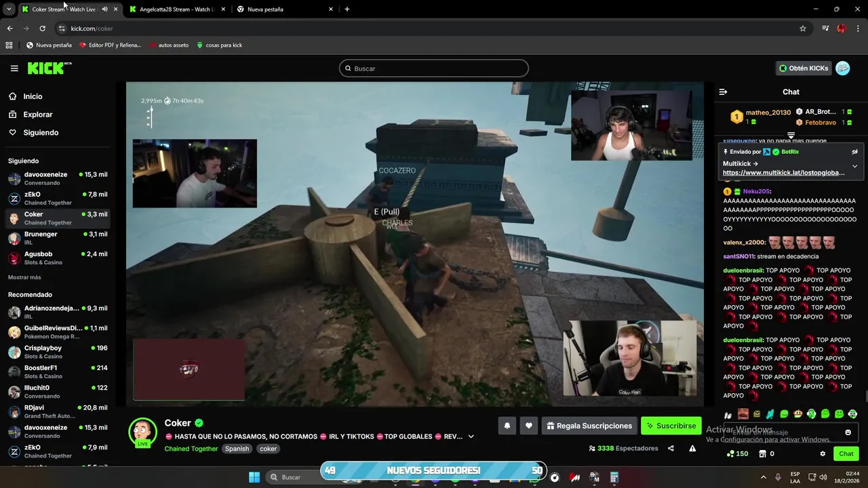Expand gift leaderboard with down handle
Screen dimensions: 868x488
point(791,136)
